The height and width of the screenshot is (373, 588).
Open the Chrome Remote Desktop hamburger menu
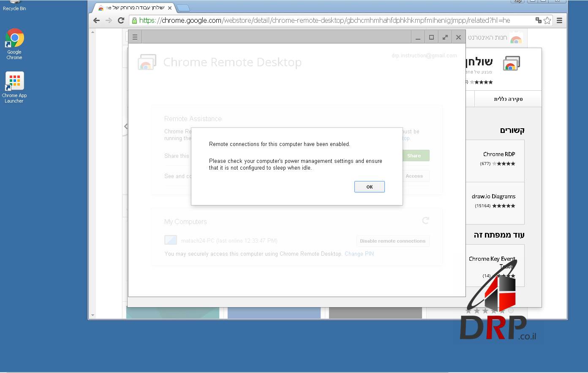135,37
